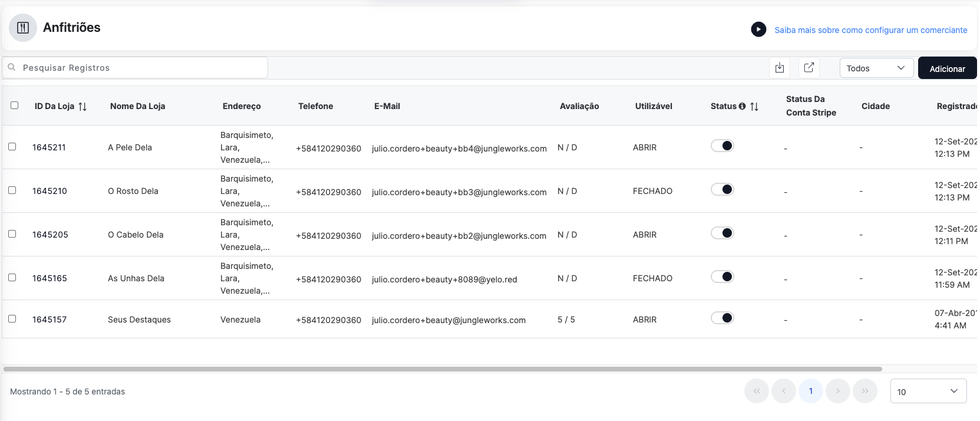Expand the rows-per-page dropdown showing 10
This screenshot has height=421, width=980.
928,392
